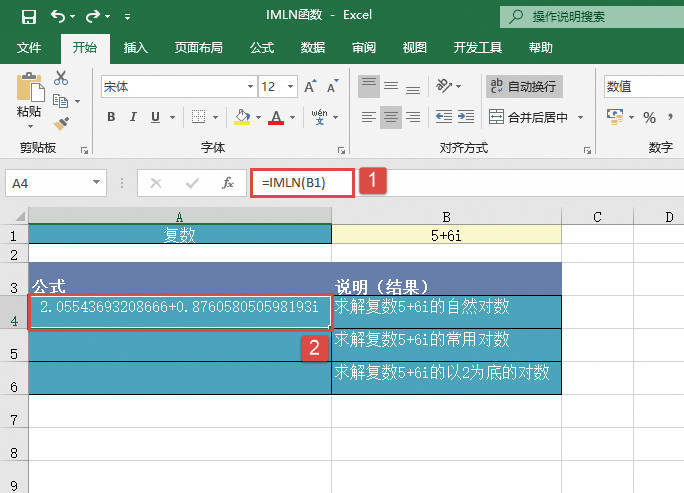
Task: Click the Borders icon
Action: [196, 117]
